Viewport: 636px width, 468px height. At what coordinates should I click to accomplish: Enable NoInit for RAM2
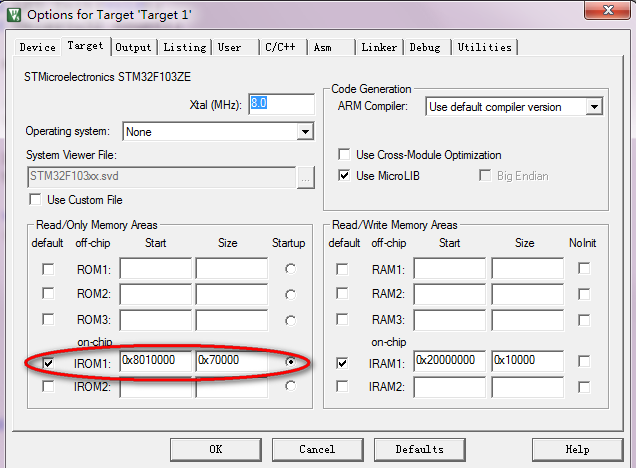point(584,294)
